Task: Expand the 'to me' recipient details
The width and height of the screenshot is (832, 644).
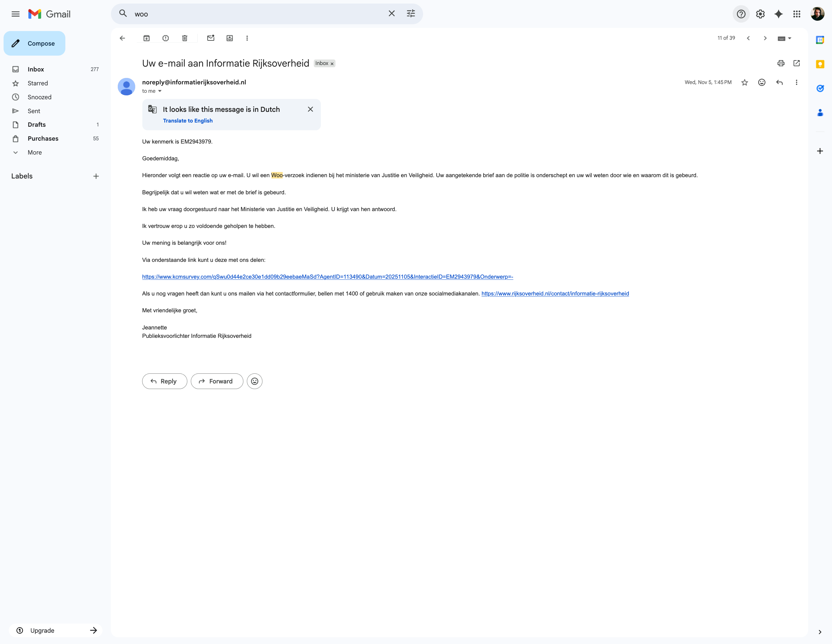Action: [159, 91]
